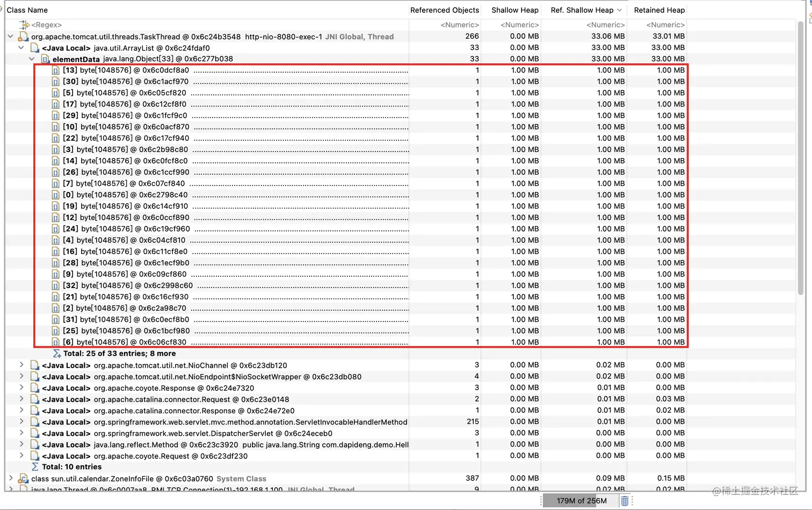Collapse the TaskThread http-nio-8080-exec-1 row

click(10, 37)
